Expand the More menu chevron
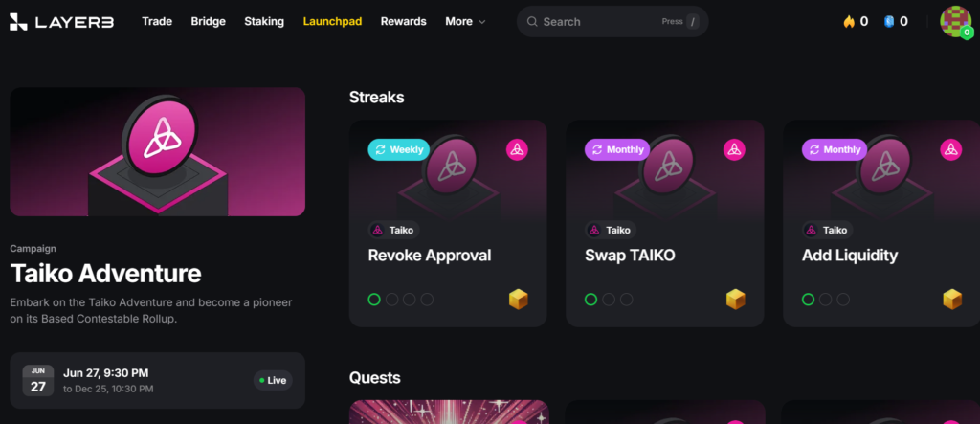The width and height of the screenshot is (980, 424). 482,22
